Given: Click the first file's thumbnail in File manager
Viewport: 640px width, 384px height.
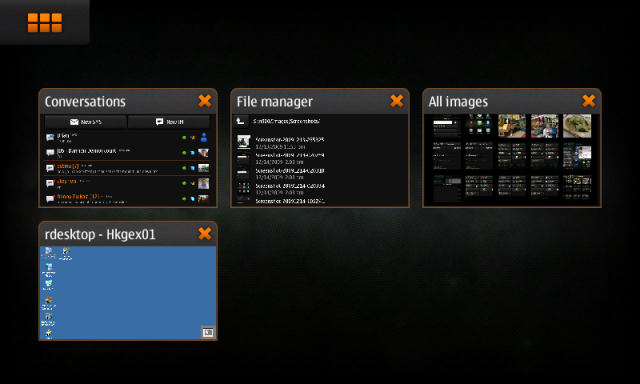Looking at the screenshot, I should 244,142.
